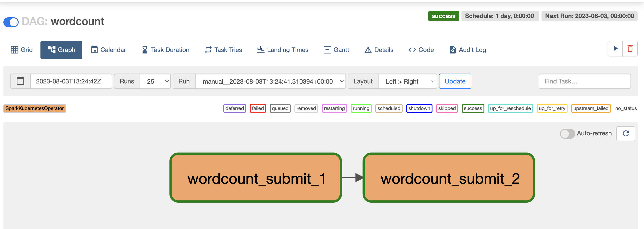This screenshot has height=229, width=644.
Task: Click the Trigger DAG play icon
Action: click(615, 49)
